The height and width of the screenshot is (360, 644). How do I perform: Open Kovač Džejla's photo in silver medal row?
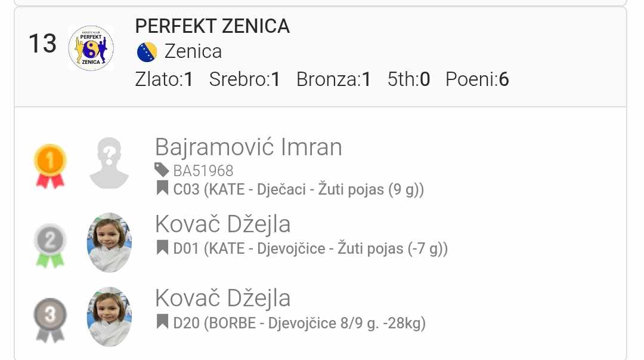pos(109,242)
